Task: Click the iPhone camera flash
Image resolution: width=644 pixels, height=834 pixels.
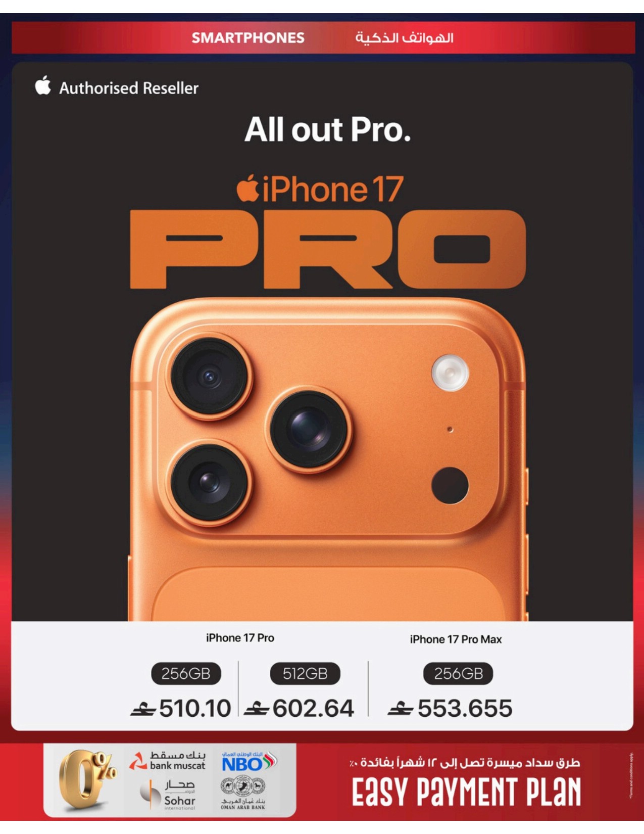Action: pyautogui.click(x=450, y=373)
